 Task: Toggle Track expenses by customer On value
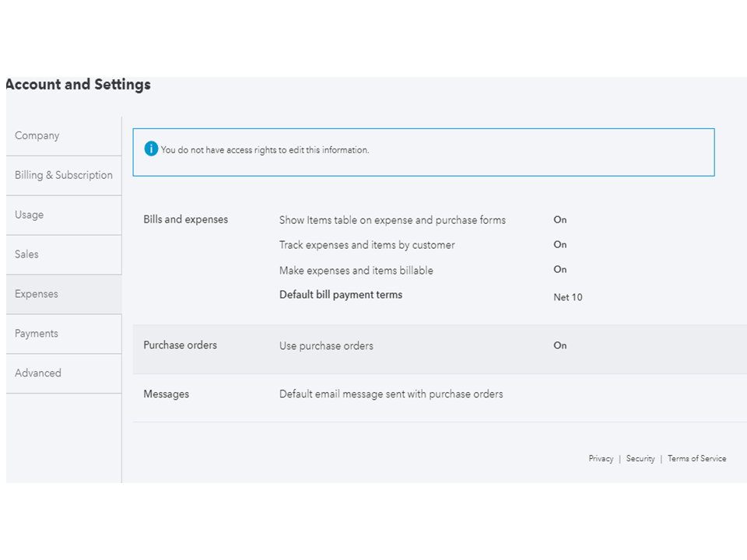(560, 245)
